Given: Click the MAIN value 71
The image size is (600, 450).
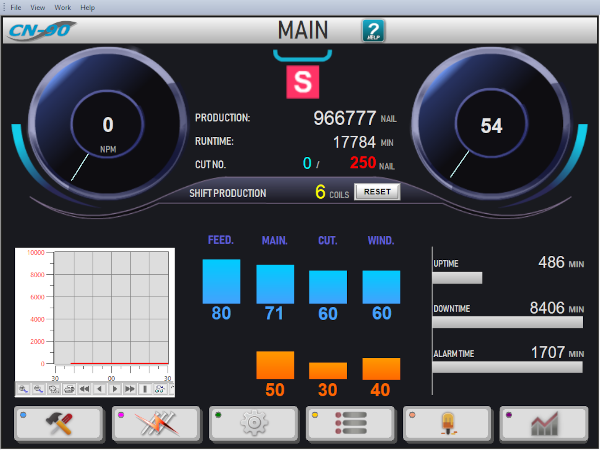Looking at the screenshot, I should (x=274, y=313).
